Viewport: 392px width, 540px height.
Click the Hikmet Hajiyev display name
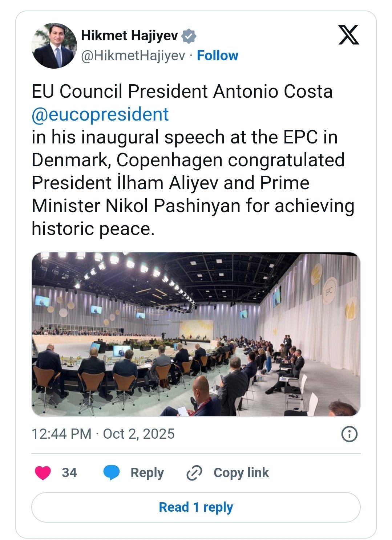pos(129,36)
